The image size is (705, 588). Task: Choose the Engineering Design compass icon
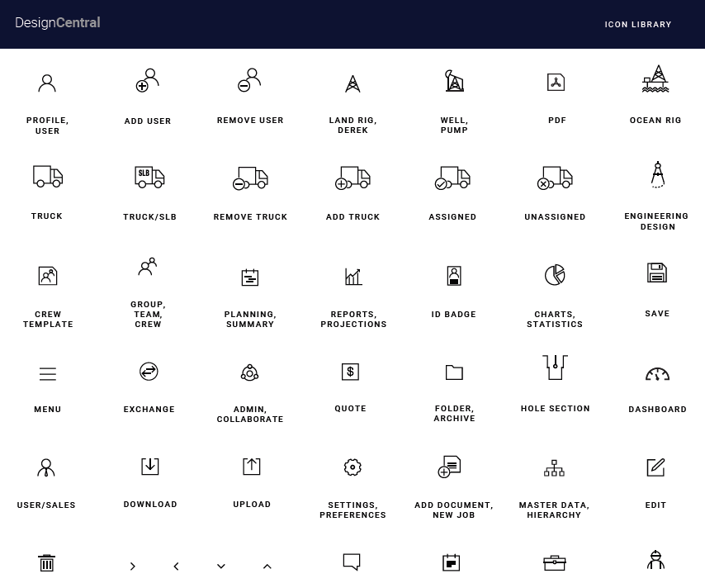[x=658, y=174]
